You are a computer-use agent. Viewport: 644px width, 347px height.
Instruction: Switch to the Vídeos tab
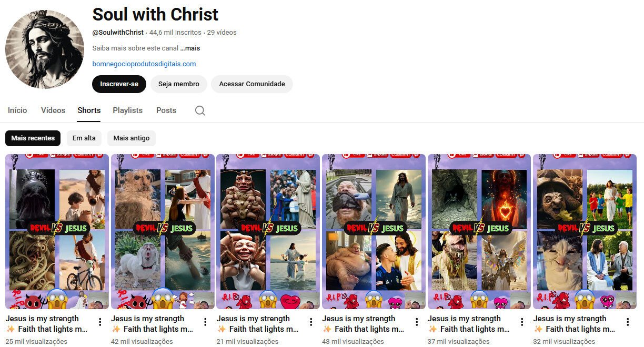tap(53, 110)
